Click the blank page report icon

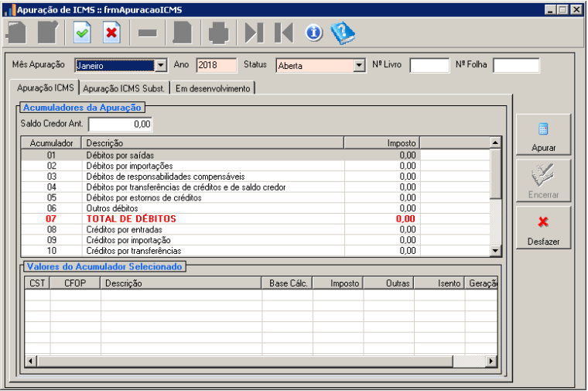pos(183,33)
